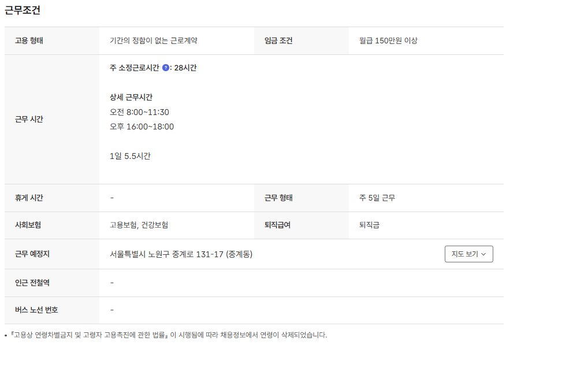The image size is (588, 367).
Task: Click the chevron arrow in 지도 보기 button
Action: click(483, 254)
